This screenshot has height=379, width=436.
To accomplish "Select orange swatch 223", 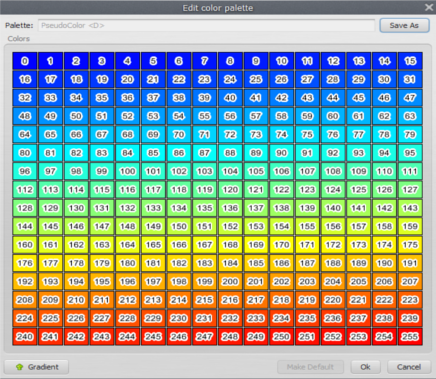I will tap(410, 300).
